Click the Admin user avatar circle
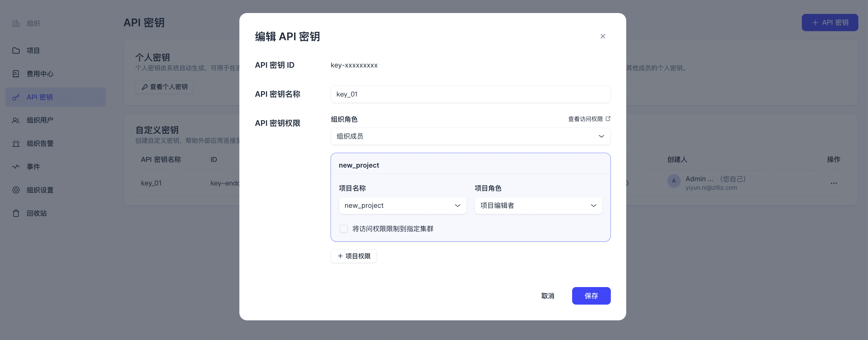 (674, 181)
